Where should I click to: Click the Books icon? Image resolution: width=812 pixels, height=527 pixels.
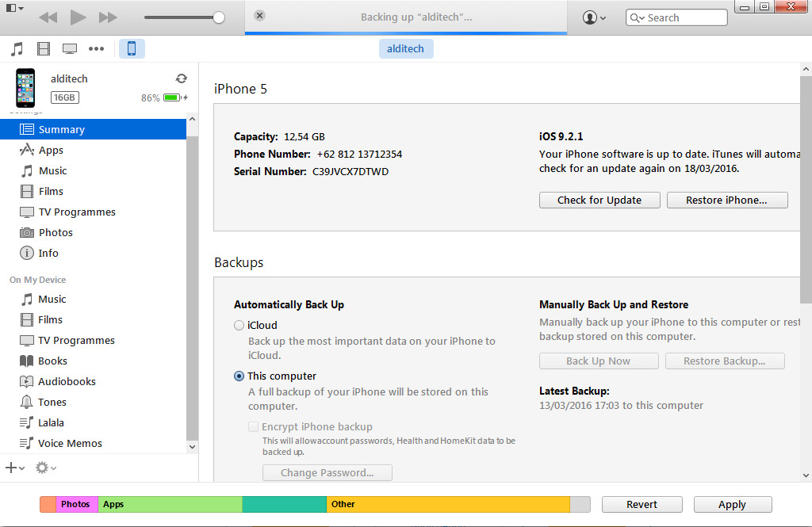(x=26, y=361)
